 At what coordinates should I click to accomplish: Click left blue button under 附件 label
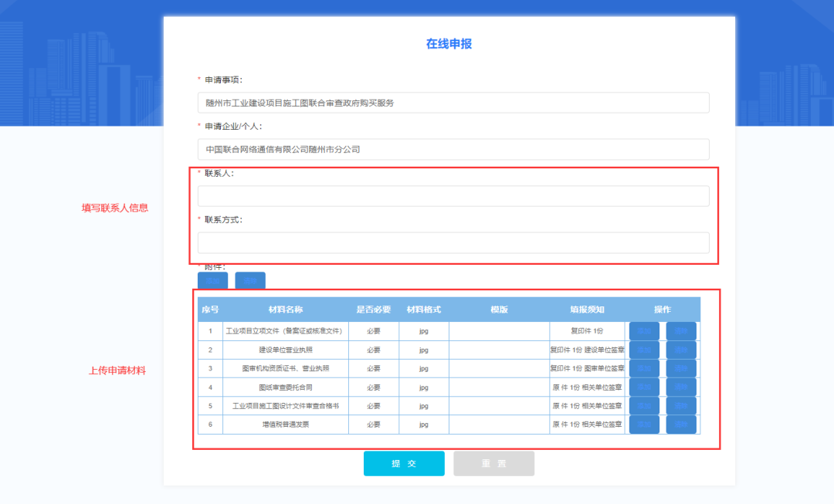(212, 281)
